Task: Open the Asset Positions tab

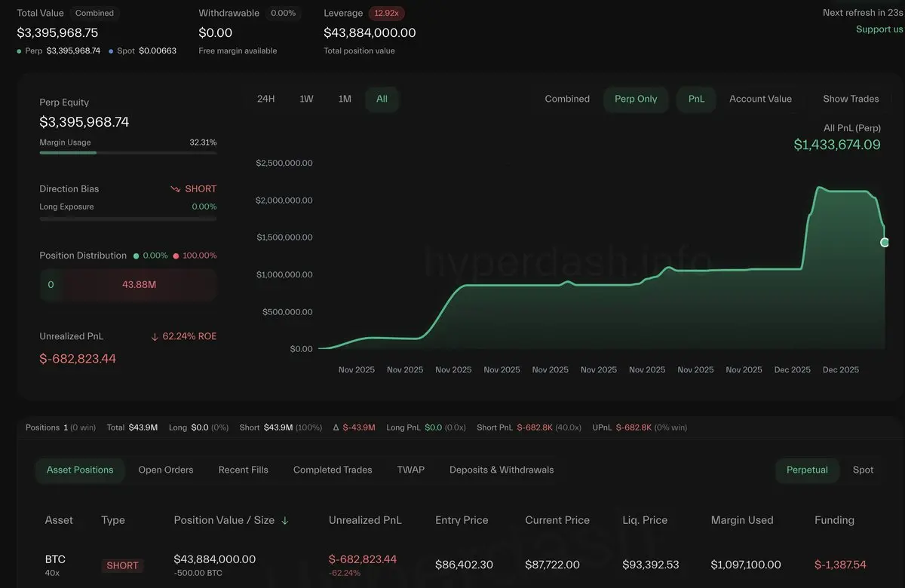Action: tap(80, 470)
